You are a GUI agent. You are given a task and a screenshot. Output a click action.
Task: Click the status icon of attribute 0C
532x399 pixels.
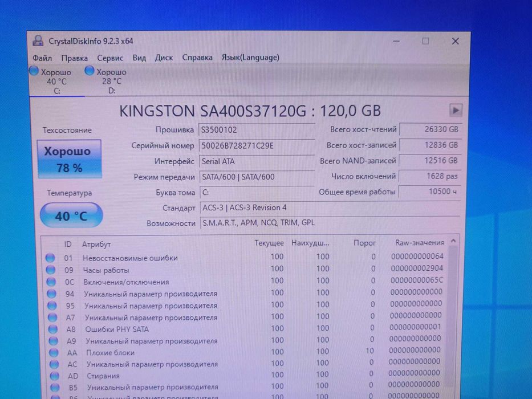click(x=51, y=282)
